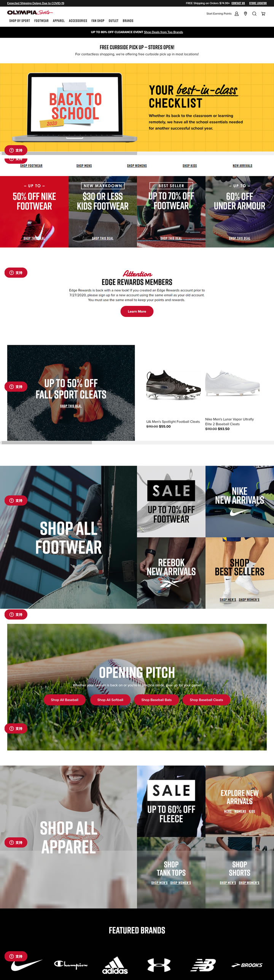Viewport: 274px width, 980px height.
Task: Click the Olympia Sports logo
Action: coord(30,13)
